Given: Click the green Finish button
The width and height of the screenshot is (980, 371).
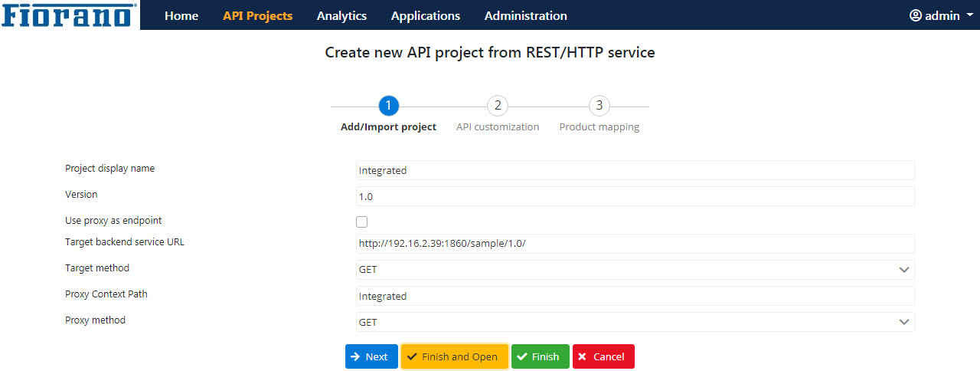Looking at the screenshot, I should pyautogui.click(x=541, y=356).
